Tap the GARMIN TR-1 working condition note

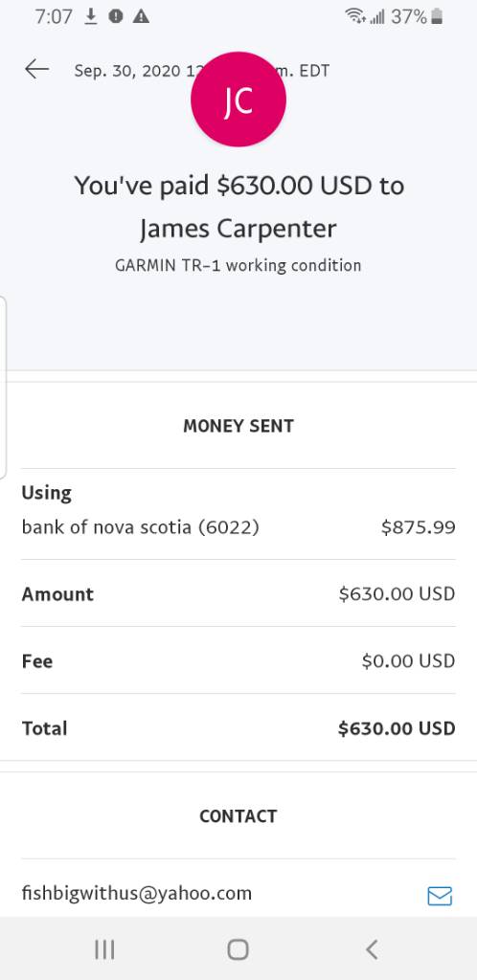(x=238, y=266)
